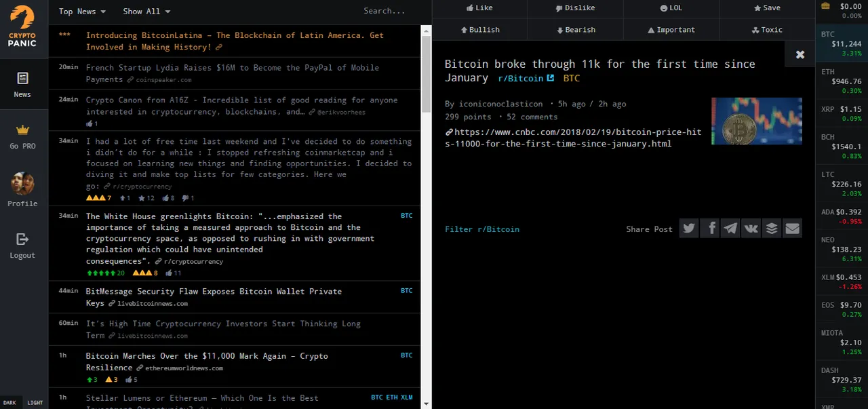Click important triangles count 7
Image resolution: width=868 pixels, height=409 pixels.
99,198
